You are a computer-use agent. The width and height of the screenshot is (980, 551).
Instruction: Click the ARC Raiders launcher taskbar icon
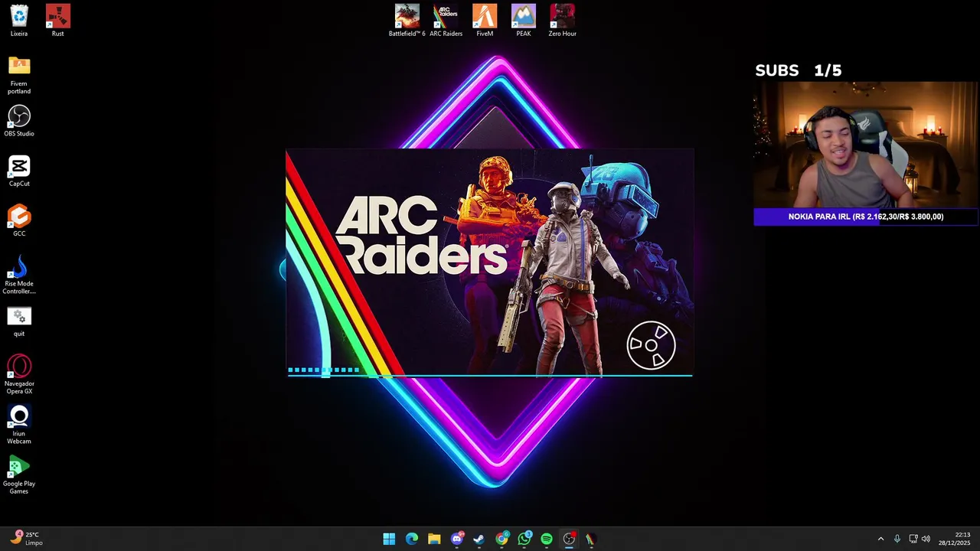pyautogui.click(x=591, y=539)
